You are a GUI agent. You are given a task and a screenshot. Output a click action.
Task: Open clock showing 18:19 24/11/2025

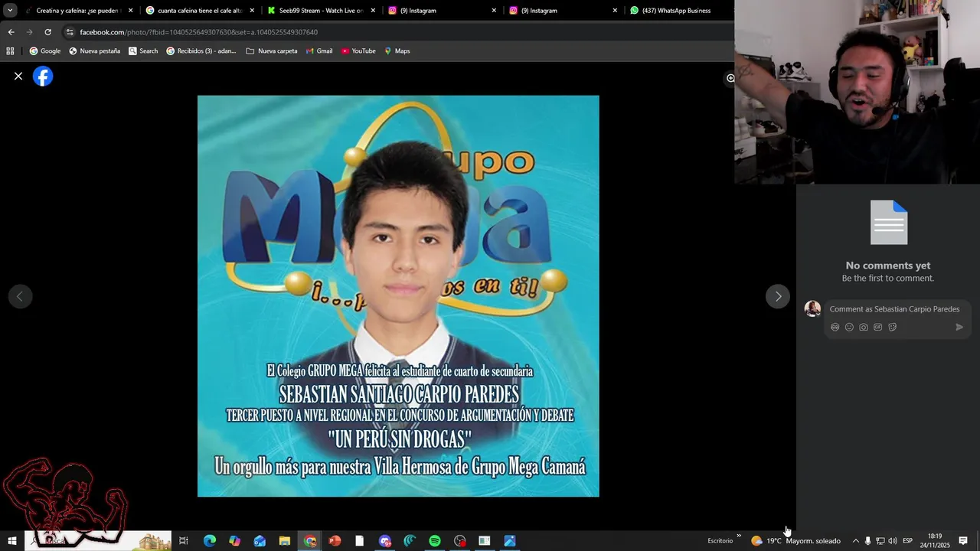pos(935,541)
